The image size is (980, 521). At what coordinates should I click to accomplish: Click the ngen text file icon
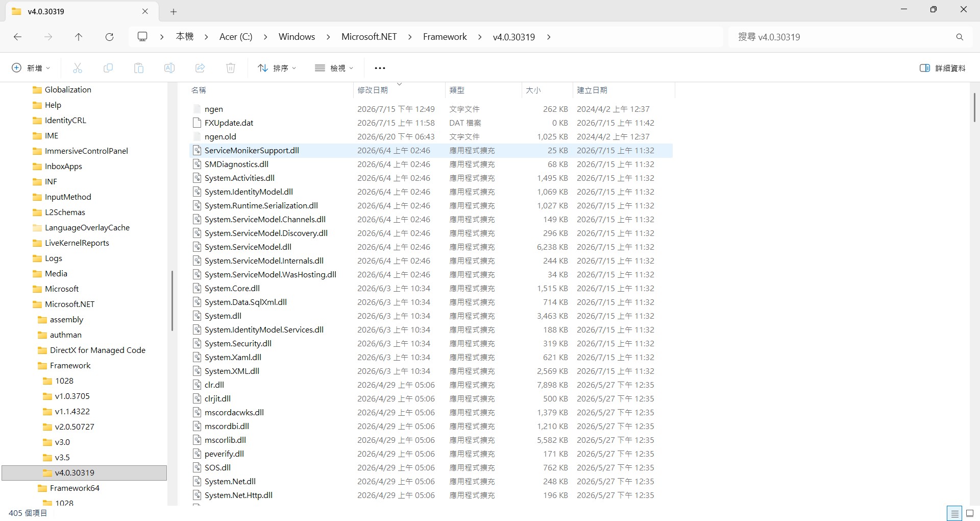click(197, 109)
